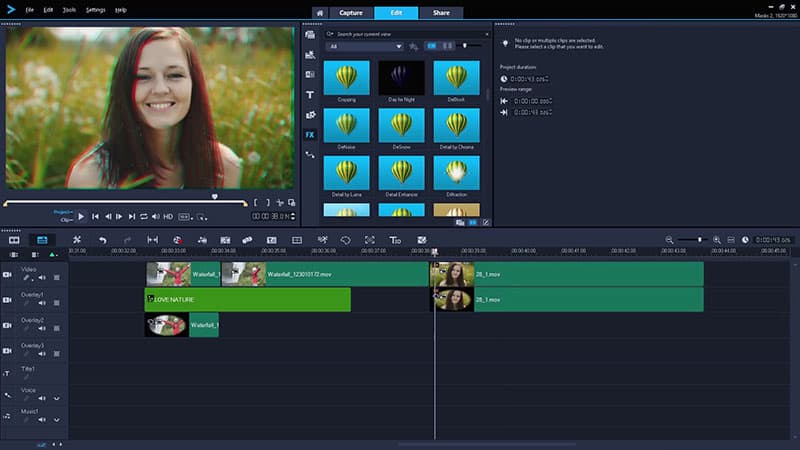The width and height of the screenshot is (800, 450).
Task: Open the Edit menu in menu bar
Action: (x=48, y=10)
